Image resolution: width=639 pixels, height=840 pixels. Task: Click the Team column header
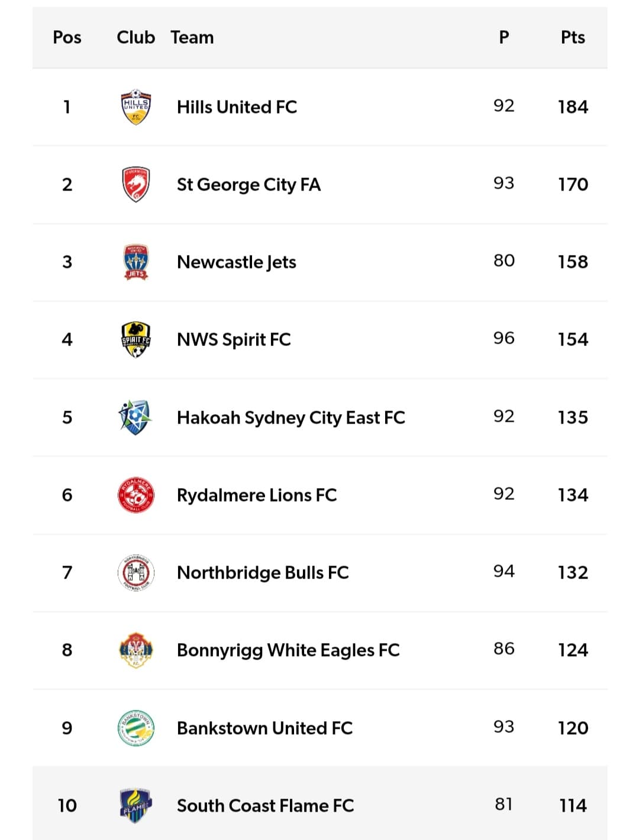192,37
